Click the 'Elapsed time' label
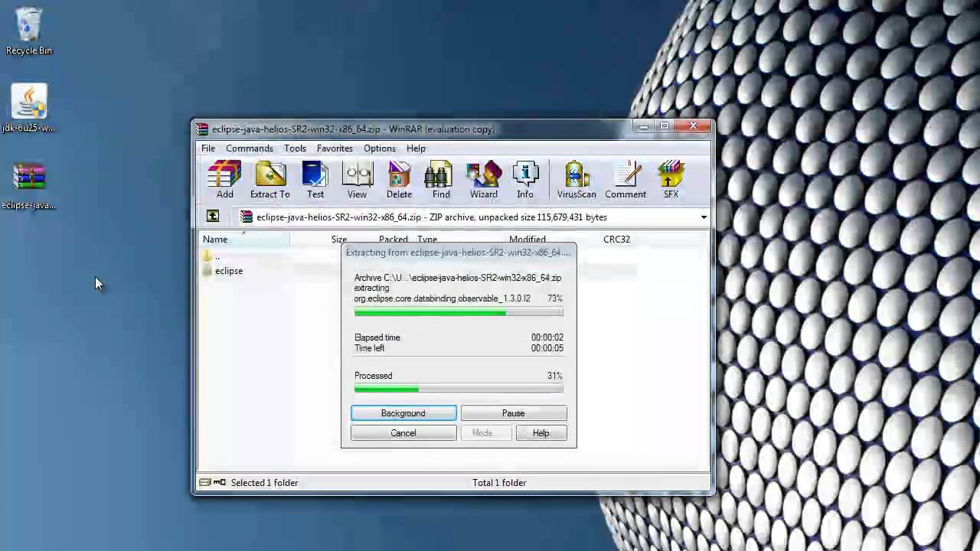Viewport: 980px width, 551px height. click(377, 337)
